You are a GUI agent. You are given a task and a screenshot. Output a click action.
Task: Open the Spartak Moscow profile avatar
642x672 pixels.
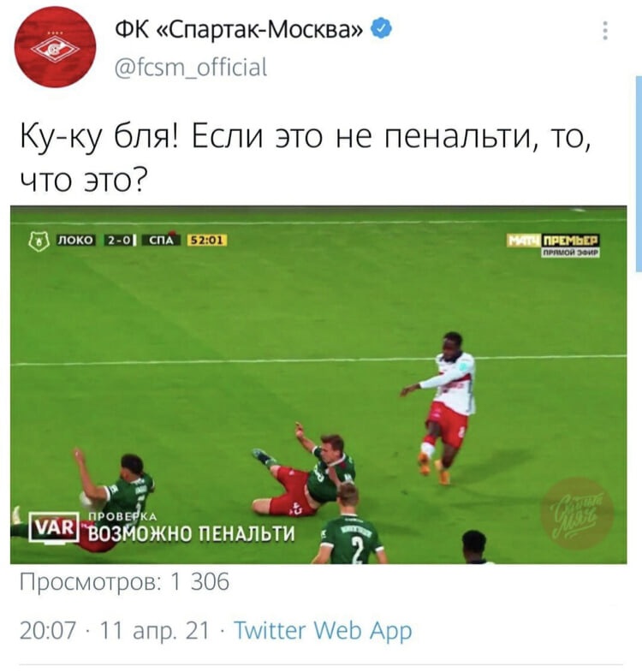[x=55, y=47]
